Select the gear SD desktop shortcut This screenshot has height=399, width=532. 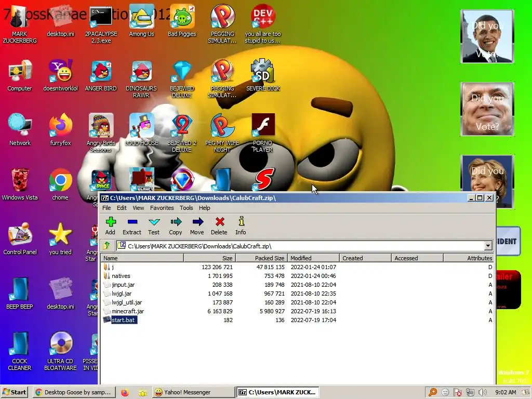pos(263,76)
